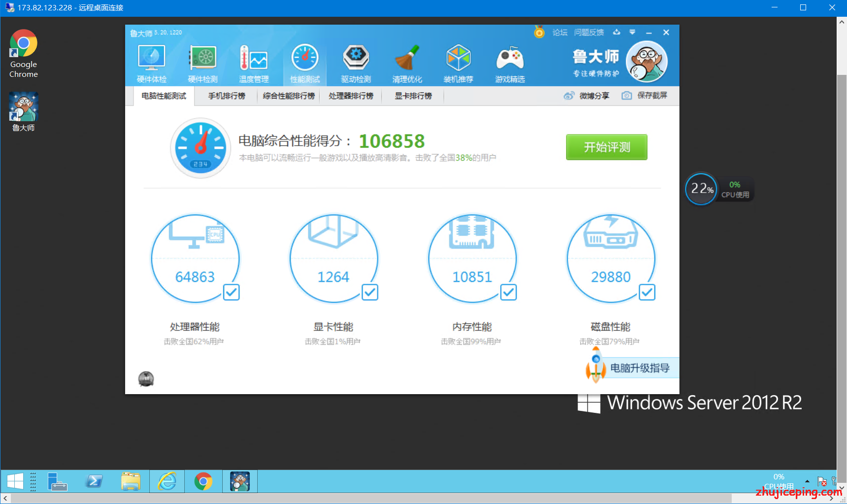Screen dimensions: 847x504
Task: Switch to 综合性能排行榜 tab
Action: tap(289, 96)
